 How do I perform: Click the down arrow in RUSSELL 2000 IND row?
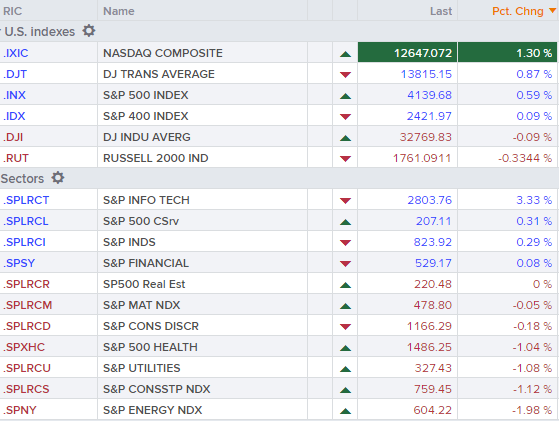(345, 159)
